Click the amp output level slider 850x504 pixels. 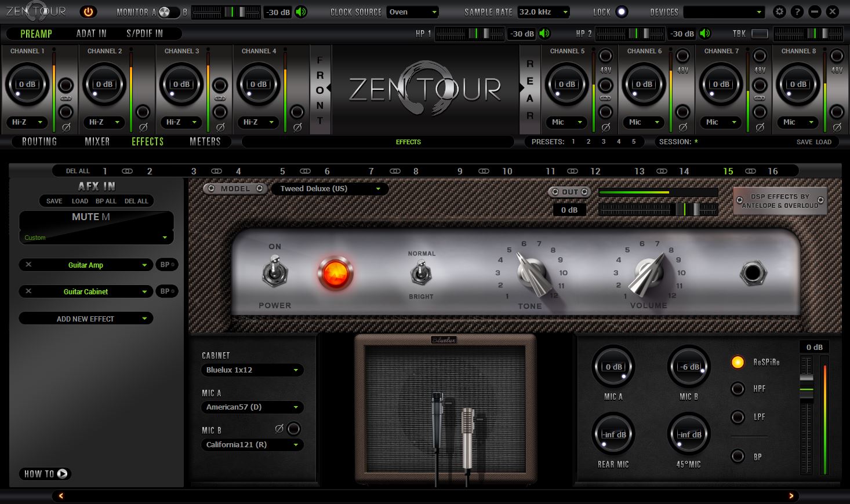pyautogui.click(x=658, y=209)
